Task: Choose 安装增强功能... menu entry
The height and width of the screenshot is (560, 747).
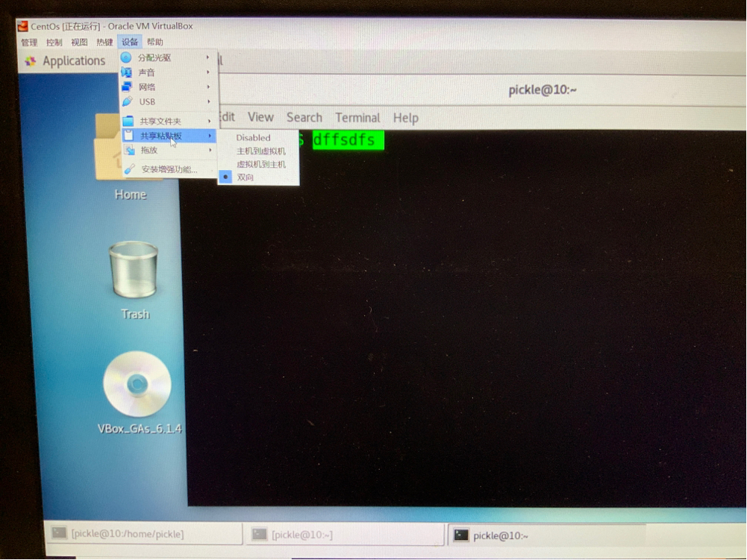Action: (x=169, y=169)
